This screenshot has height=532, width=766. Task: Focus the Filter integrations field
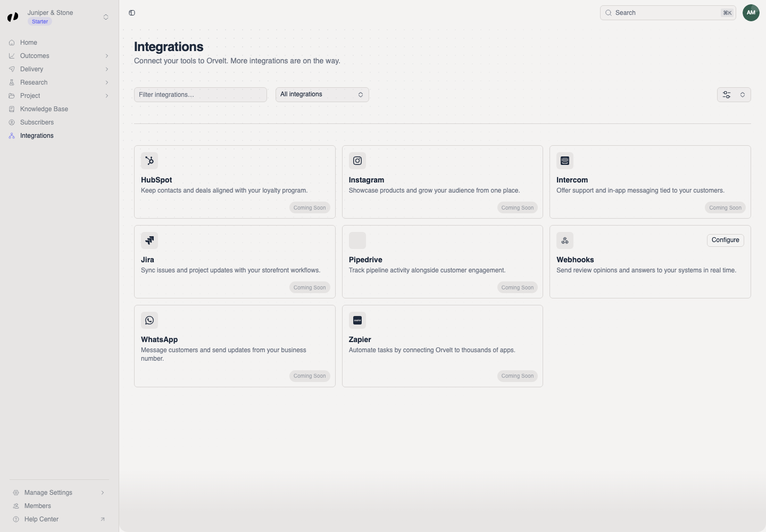[x=201, y=95]
